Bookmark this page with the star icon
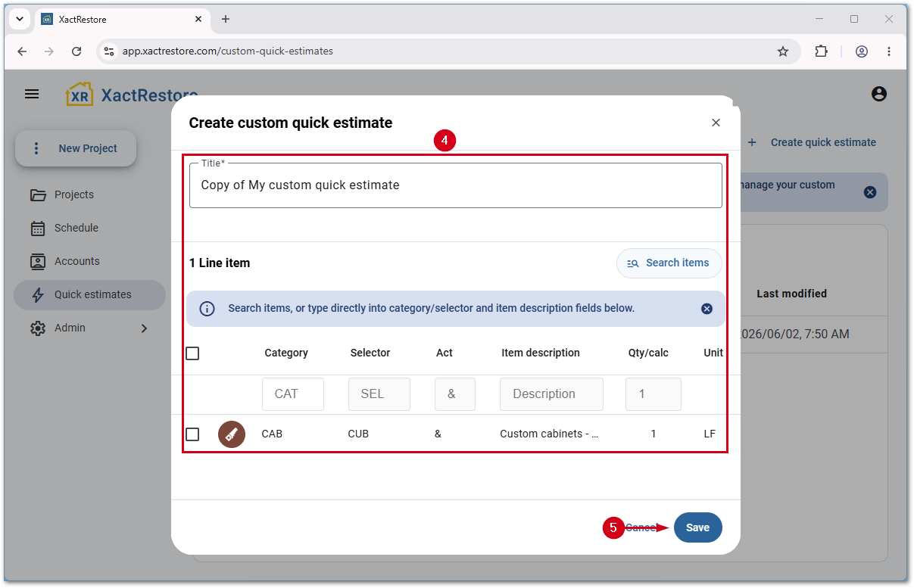 tap(783, 51)
